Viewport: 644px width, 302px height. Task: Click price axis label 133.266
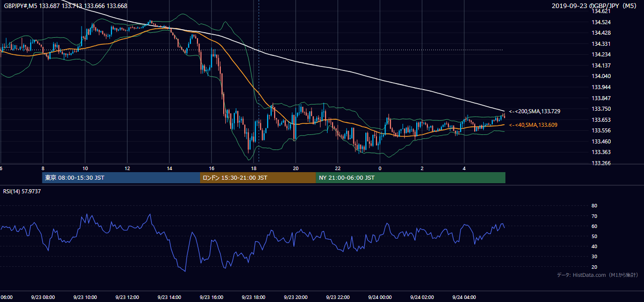601,163
